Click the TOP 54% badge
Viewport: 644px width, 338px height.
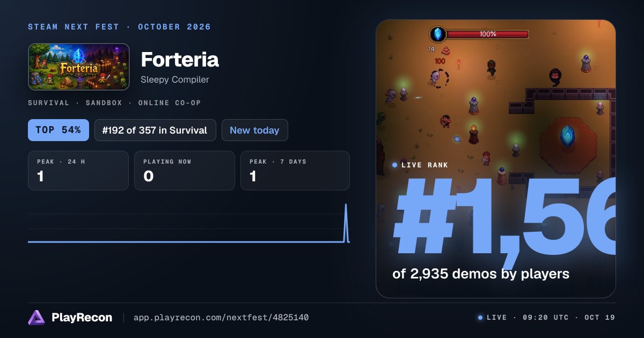pos(58,130)
